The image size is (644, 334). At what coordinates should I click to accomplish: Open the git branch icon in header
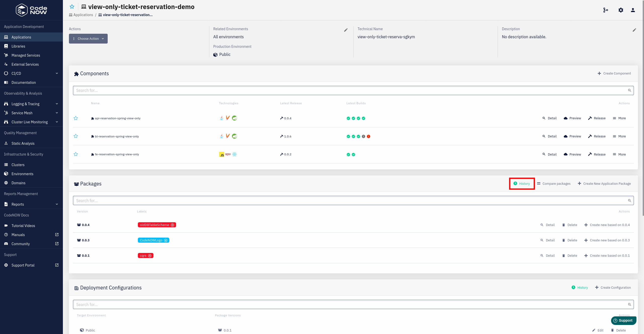pos(606,10)
